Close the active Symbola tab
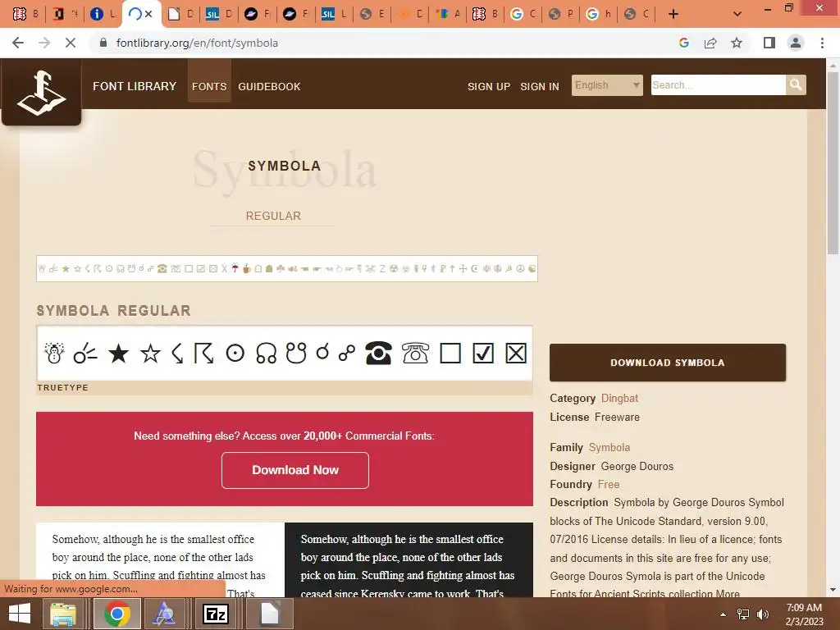Image resolution: width=840 pixels, height=630 pixels. (148, 14)
